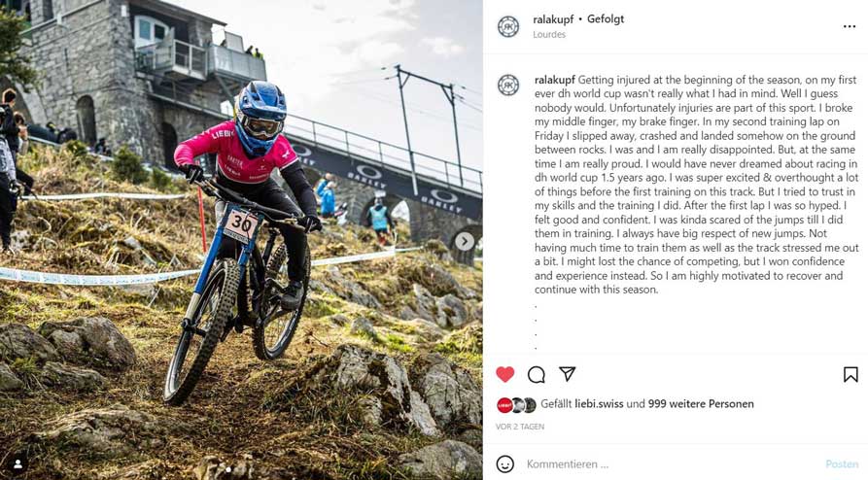868x480 pixels.
Task: Show tagged people via person icon
Action: 17,463
